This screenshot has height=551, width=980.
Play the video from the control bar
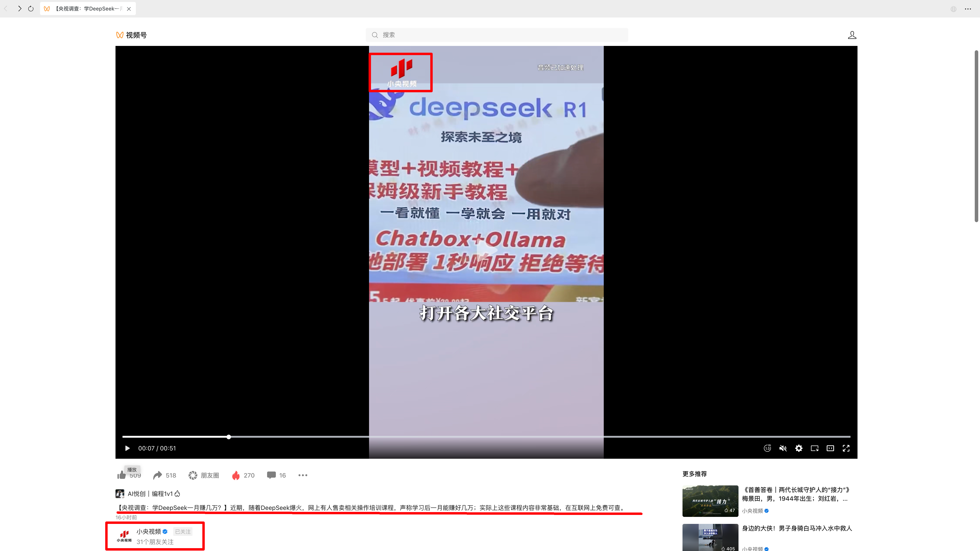[x=128, y=448]
